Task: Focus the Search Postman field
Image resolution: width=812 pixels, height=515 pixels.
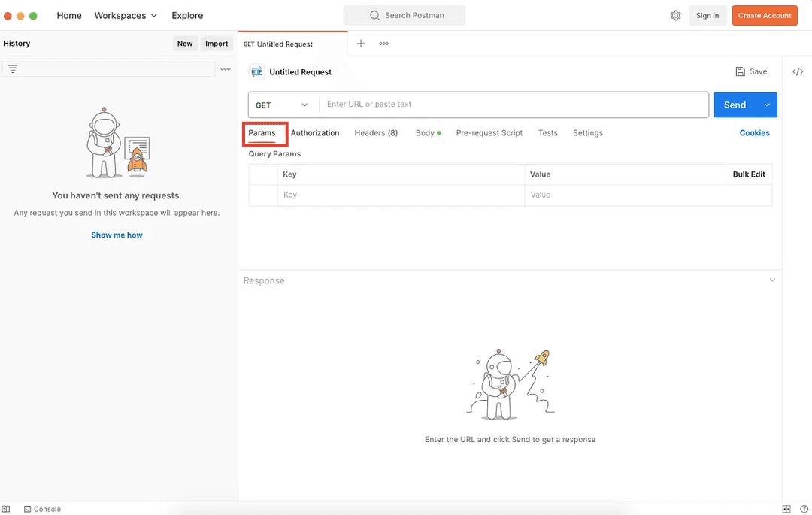Action: 404,16
